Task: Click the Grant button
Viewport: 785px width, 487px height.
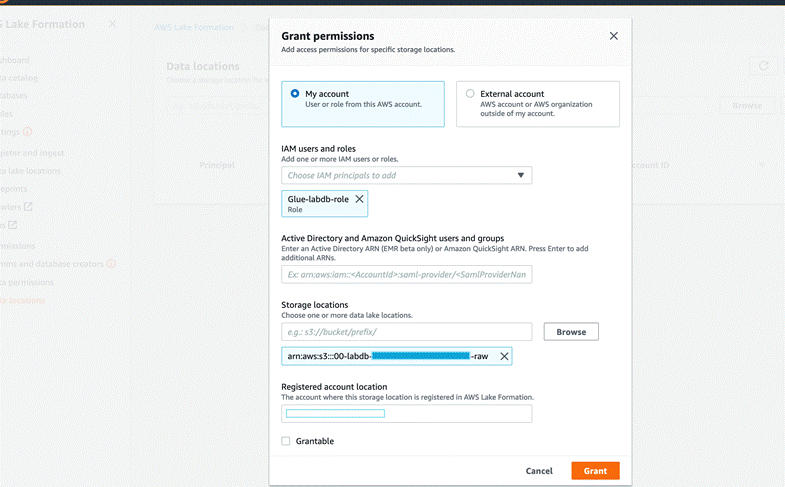Action: tap(595, 471)
